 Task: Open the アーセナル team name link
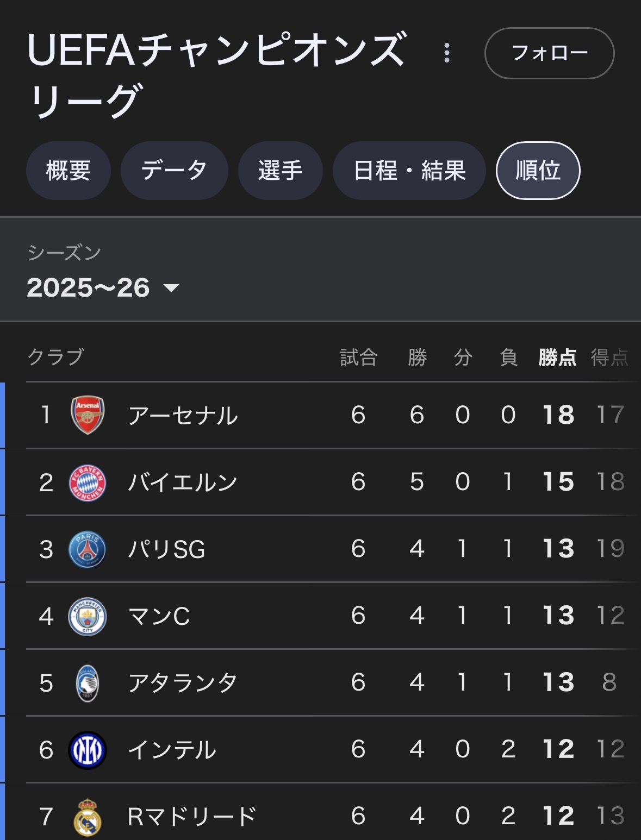click(x=183, y=416)
